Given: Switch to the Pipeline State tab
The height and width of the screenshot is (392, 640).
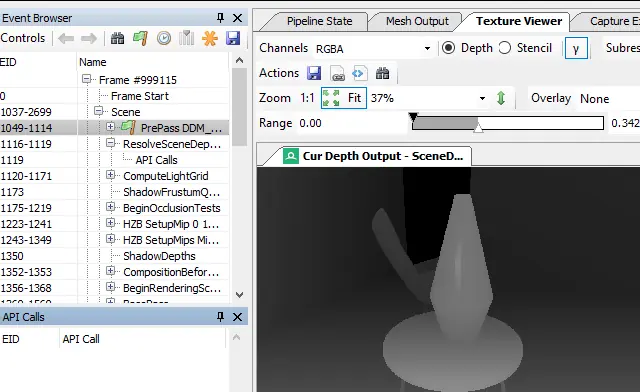Looking at the screenshot, I should [x=319, y=21].
